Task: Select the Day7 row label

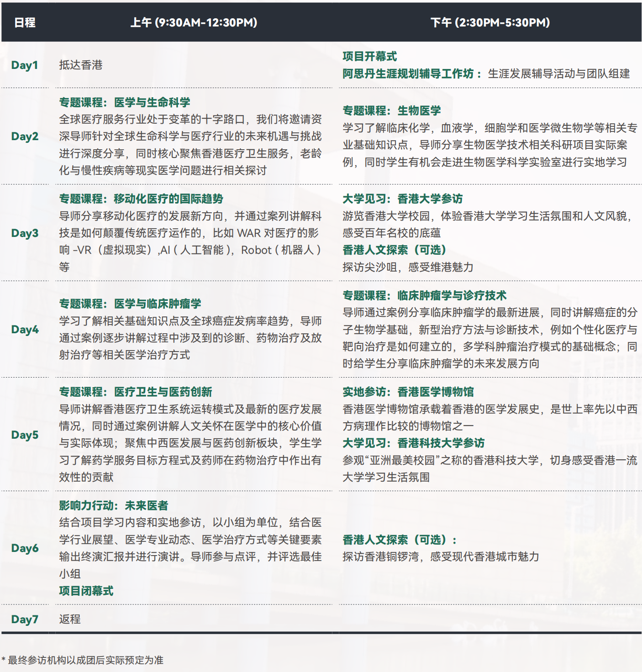Action: [25, 619]
